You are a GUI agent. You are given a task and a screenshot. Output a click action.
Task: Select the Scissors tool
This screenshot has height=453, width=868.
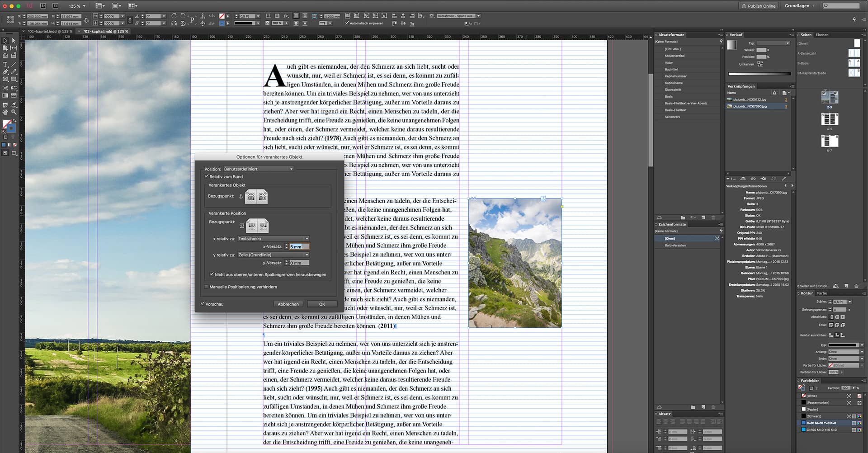[5, 88]
